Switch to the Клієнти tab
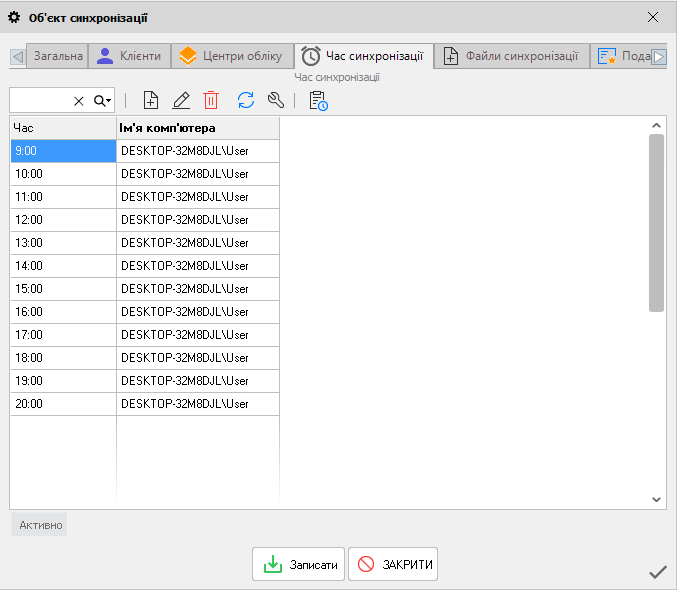677x590 pixels. pyautogui.click(x=129, y=56)
